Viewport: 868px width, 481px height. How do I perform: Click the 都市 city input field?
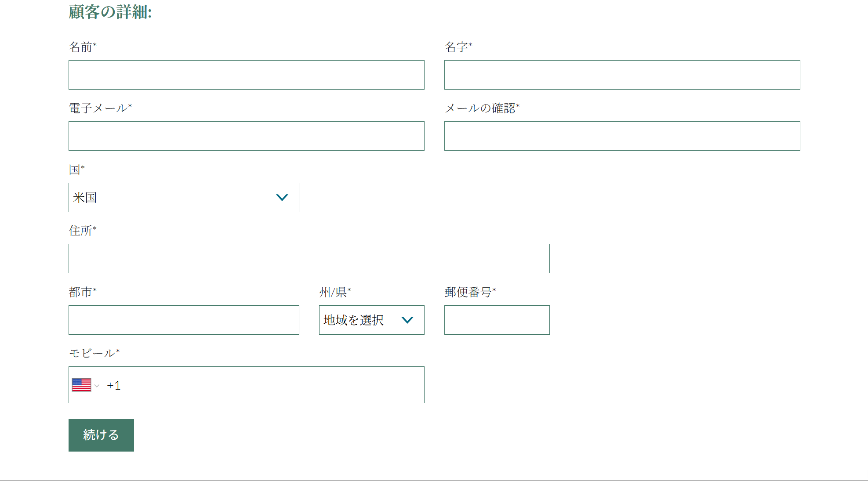(184, 320)
